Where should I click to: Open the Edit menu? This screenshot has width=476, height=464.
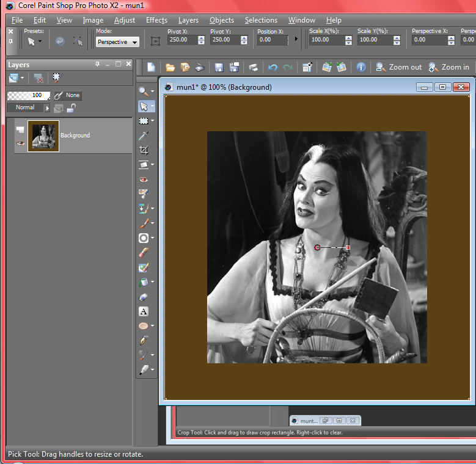tap(40, 20)
